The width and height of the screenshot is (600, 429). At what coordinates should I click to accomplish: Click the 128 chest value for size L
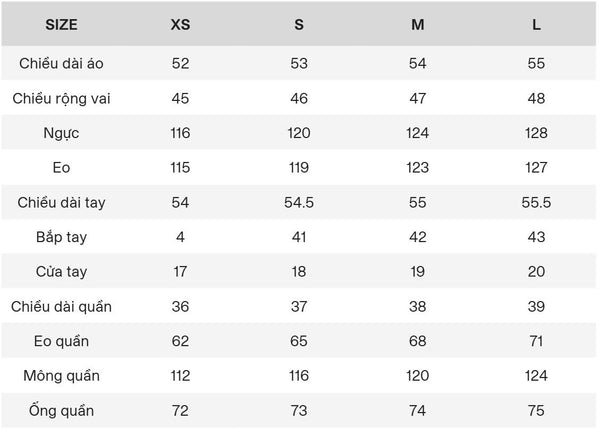(537, 133)
